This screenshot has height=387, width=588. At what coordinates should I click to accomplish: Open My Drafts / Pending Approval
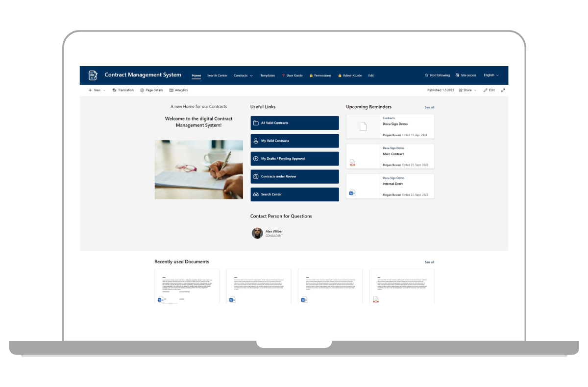pyautogui.click(x=294, y=159)
